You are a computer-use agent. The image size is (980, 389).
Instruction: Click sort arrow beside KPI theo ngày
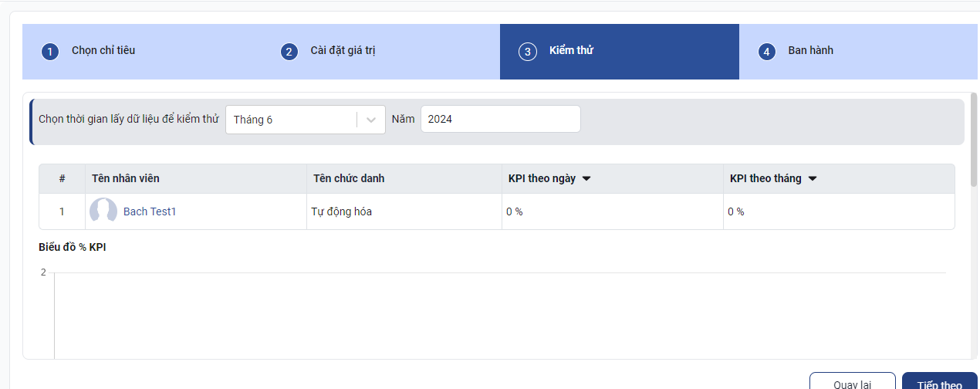pos(586,179)
